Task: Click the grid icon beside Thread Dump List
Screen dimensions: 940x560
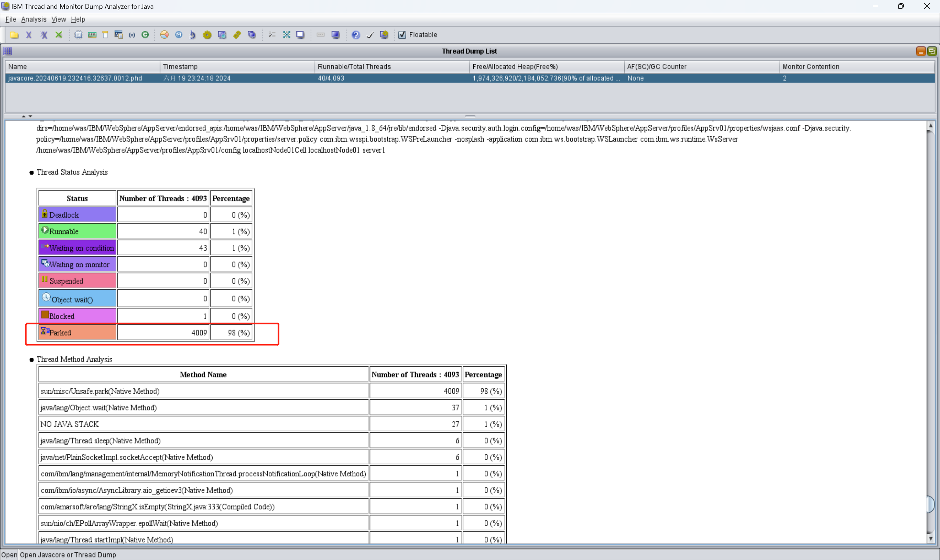Action: pos(8,51)
